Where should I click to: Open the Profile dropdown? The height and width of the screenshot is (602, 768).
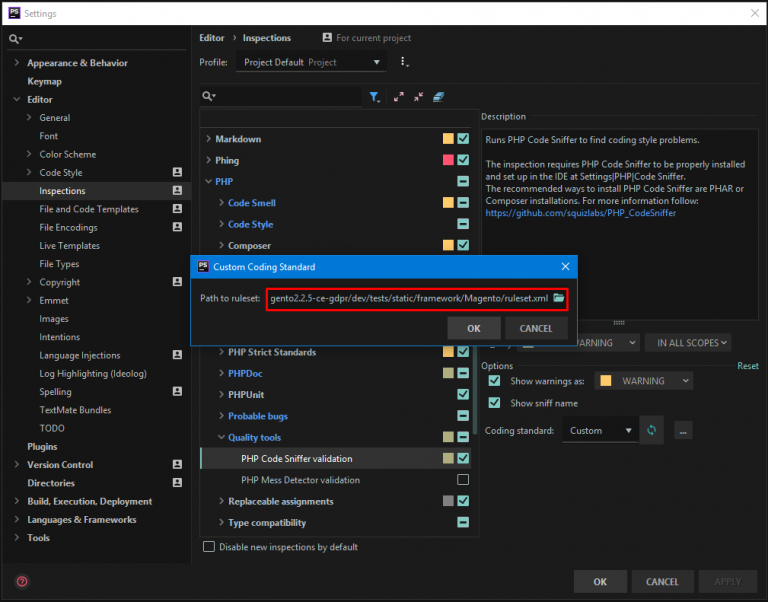(x=311, y=62)
